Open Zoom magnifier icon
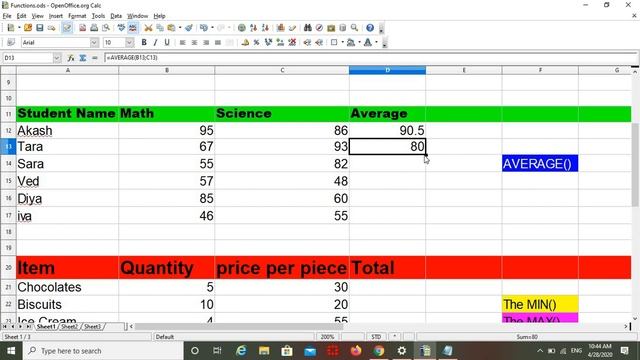 354,28
